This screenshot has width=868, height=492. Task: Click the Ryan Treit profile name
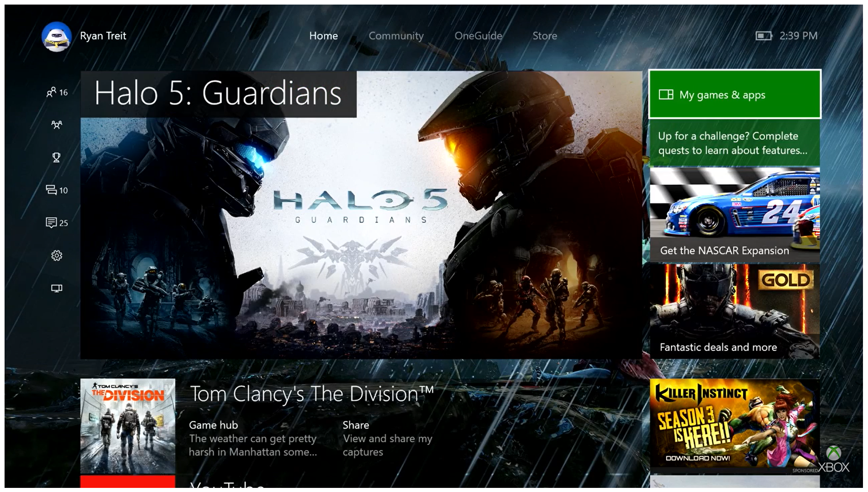click(x=103, y=36)
